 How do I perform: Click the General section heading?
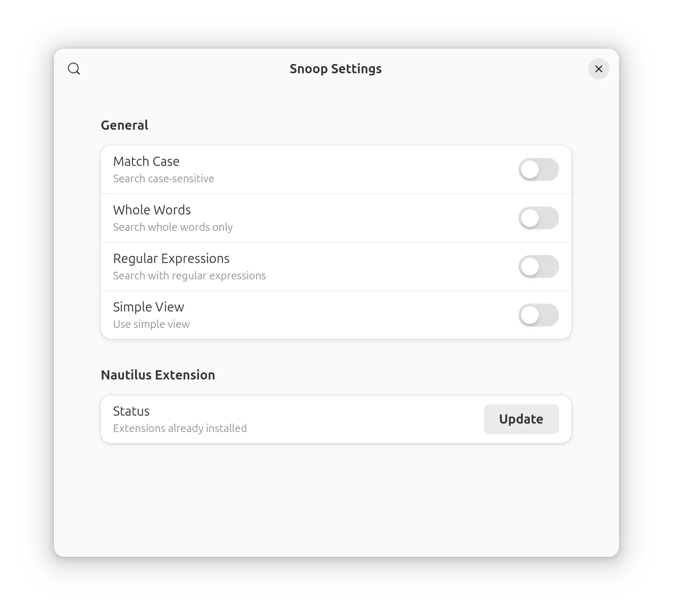point(125,125)
